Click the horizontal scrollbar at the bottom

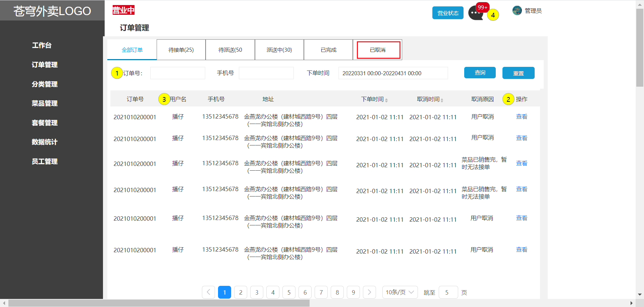[159, 303]
